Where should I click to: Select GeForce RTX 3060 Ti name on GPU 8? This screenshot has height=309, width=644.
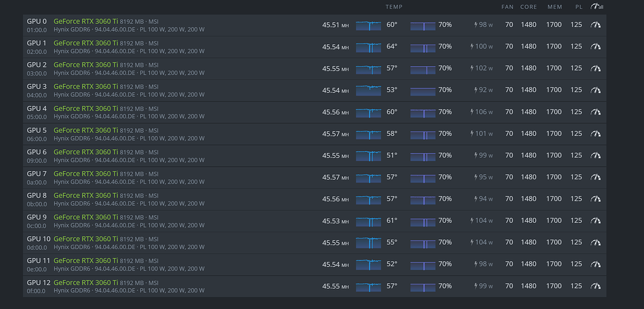(86, 195)
